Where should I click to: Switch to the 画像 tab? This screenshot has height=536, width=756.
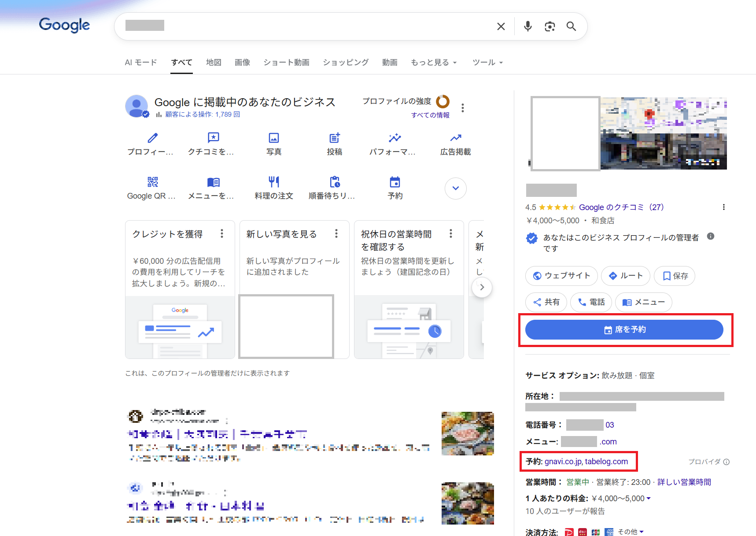242,63
